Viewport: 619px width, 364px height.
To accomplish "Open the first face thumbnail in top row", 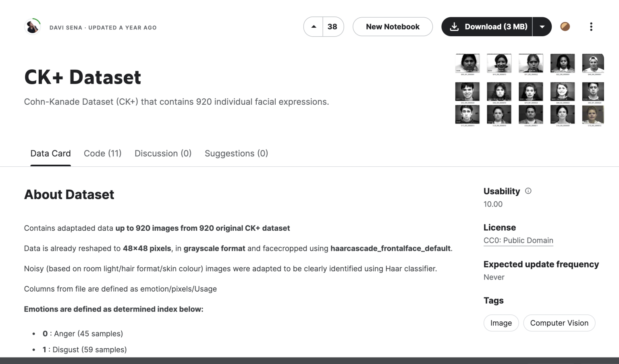I will tap(467, 63).
